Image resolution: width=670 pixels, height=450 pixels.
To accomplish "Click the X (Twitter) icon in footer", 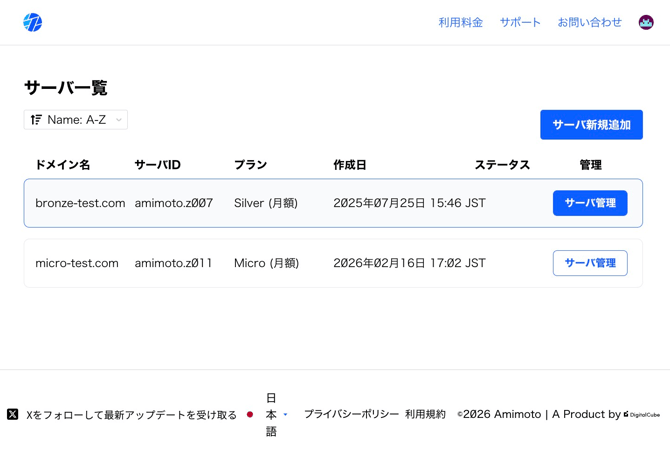I will 12,414.
